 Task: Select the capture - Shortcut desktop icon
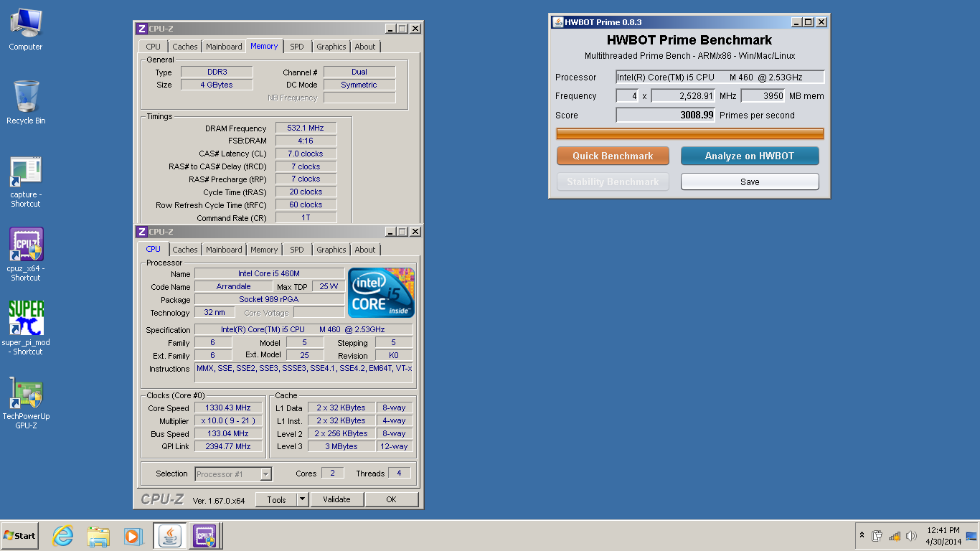point(26,182)
